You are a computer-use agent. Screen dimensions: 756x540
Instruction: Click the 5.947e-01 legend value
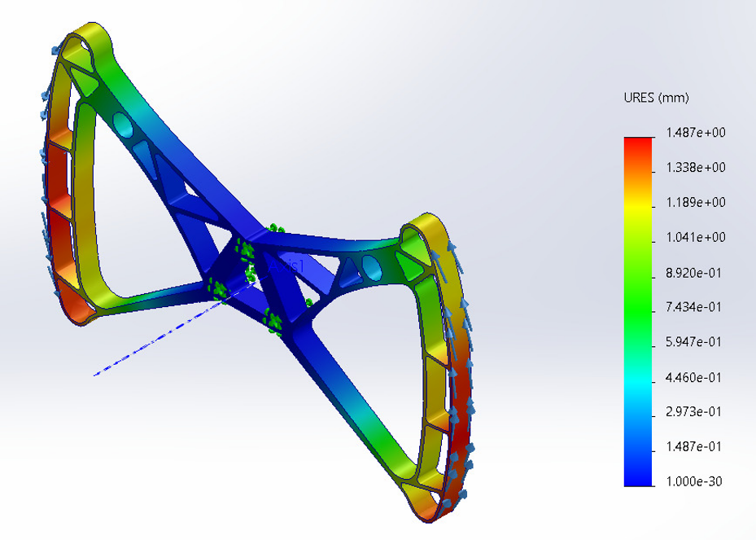[695, 343]
